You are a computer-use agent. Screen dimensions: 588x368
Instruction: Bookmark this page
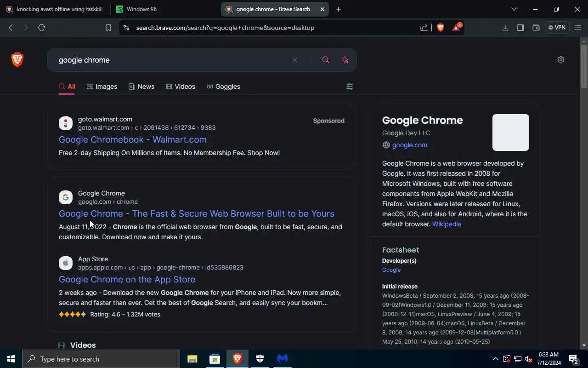tap(108, 28)
